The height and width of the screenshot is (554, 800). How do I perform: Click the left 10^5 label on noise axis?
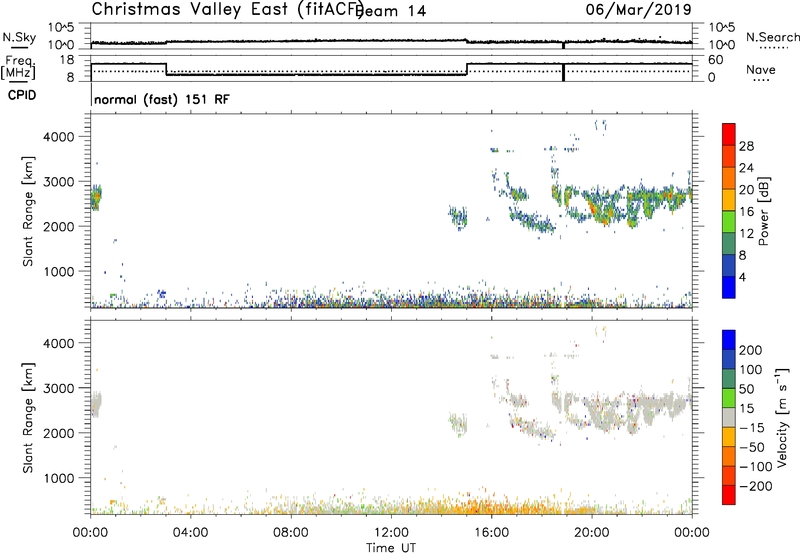pos(61,28)
